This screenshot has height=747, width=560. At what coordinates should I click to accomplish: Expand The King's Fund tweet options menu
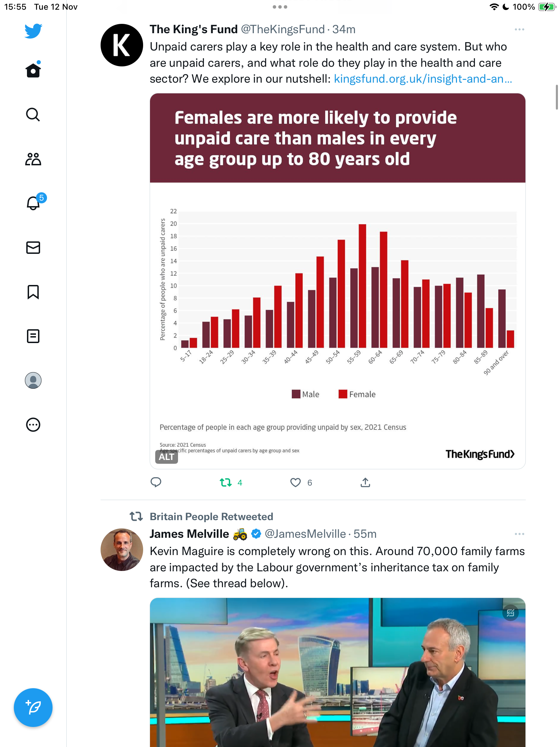pyautogui.click(x=519, y=29)
